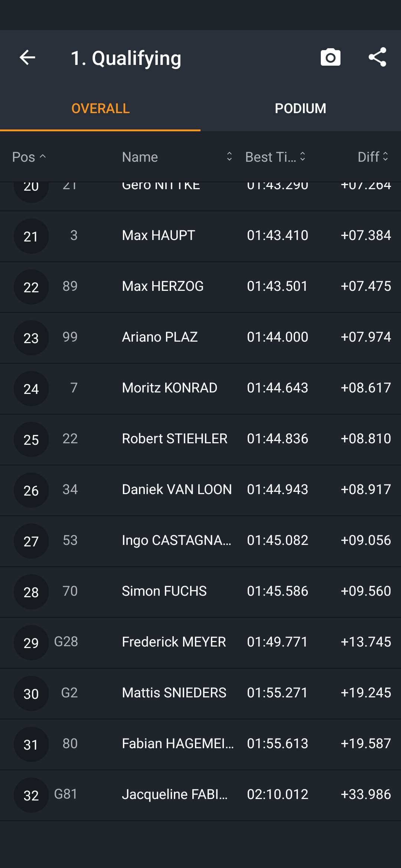Tap position 24 circle badge
The image size is (401, 868).
[31, 389]
